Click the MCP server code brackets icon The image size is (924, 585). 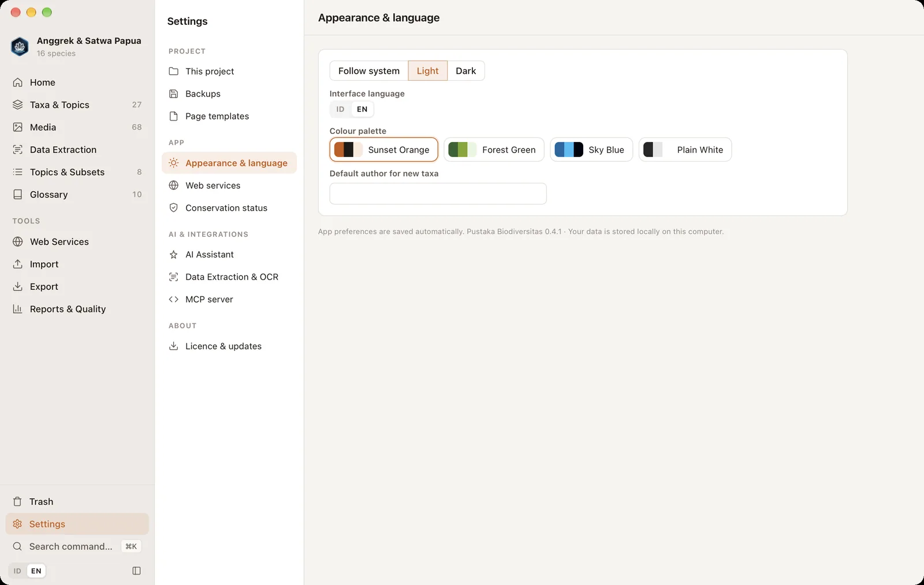pos(173,299)
